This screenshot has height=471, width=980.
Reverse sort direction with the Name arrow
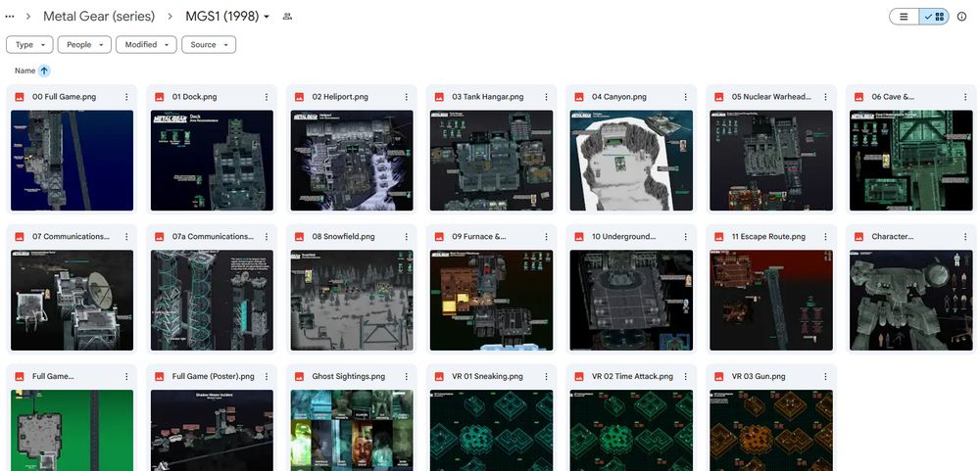(44, 71)
